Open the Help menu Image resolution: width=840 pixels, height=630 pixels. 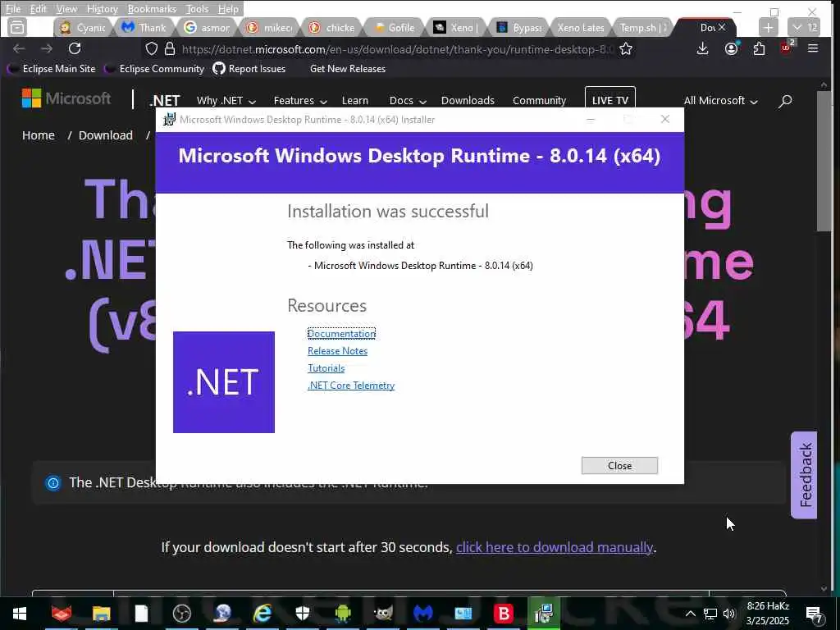click(x=228, y=8)
